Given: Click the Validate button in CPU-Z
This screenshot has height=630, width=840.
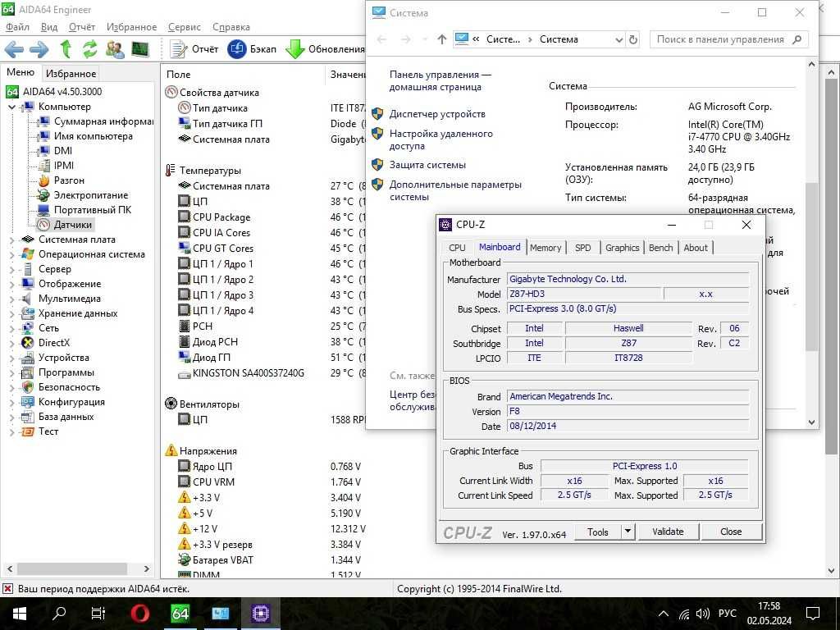Looking at the screenshot, I should 668,532.
